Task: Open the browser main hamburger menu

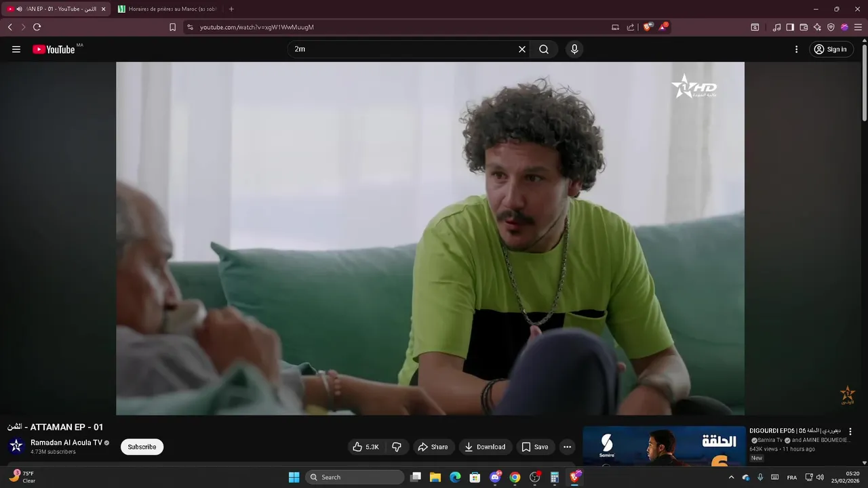Action: (858, 27)
